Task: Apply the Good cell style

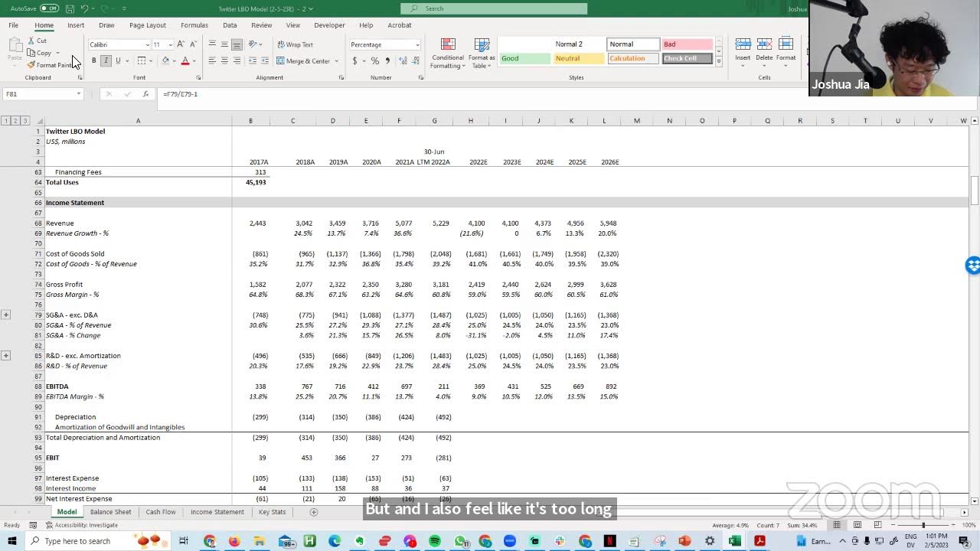Action: click(x=525, y=58)
